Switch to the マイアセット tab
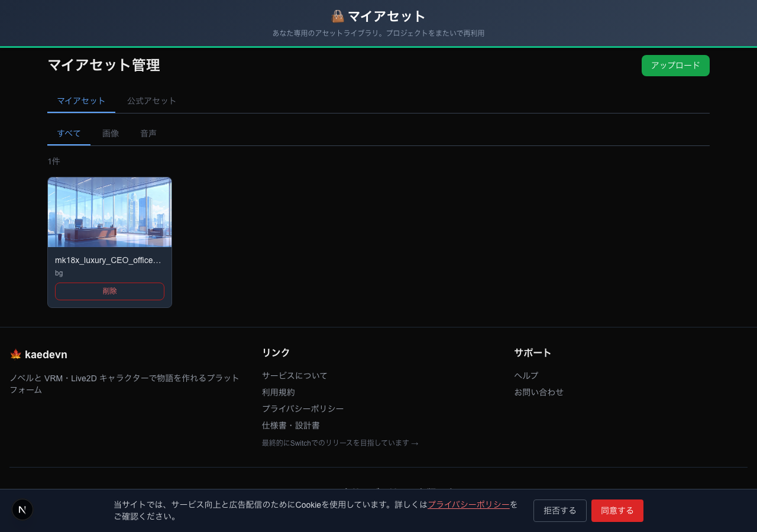The height and width of the screenshot is (532, 757). pyautogui.click(x=81, y=101)
